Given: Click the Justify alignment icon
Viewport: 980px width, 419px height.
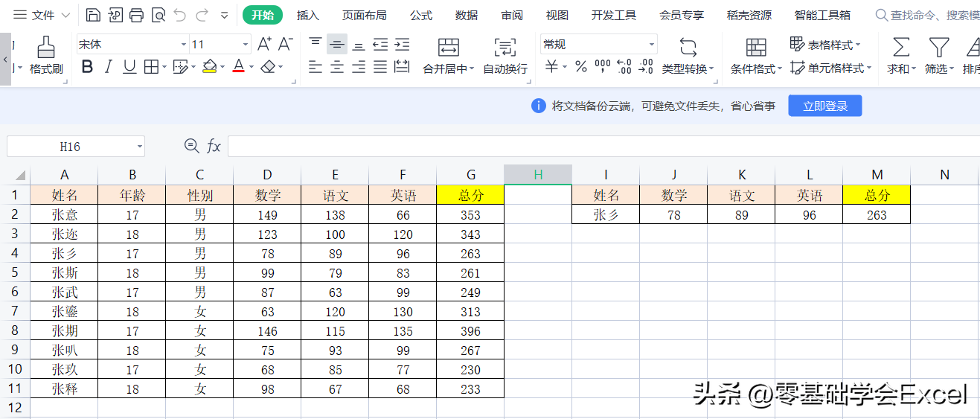Looking at the screenshot, I should coord(380,67).
